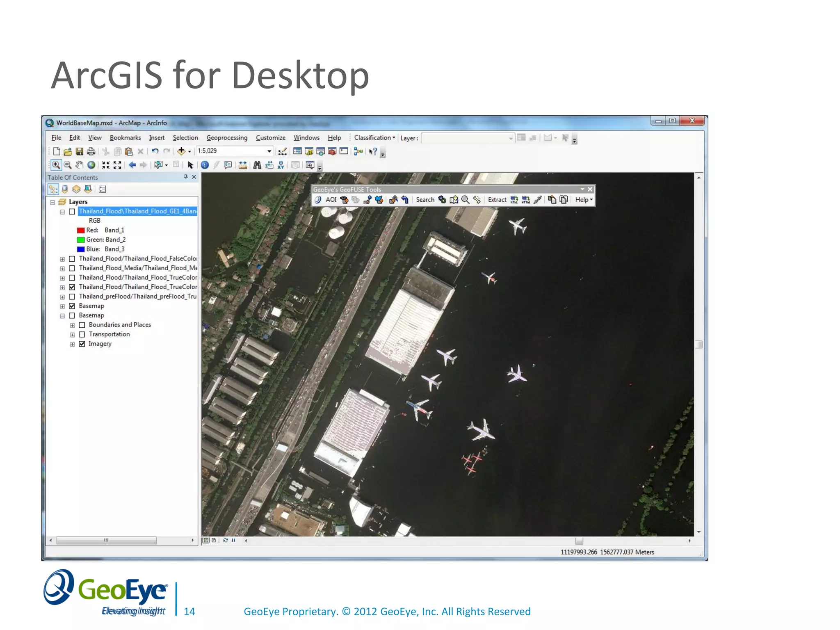The image size is (840, 630).
Task: Click List By Source icon in Table Of Contents
Action: tap(65, 189)
